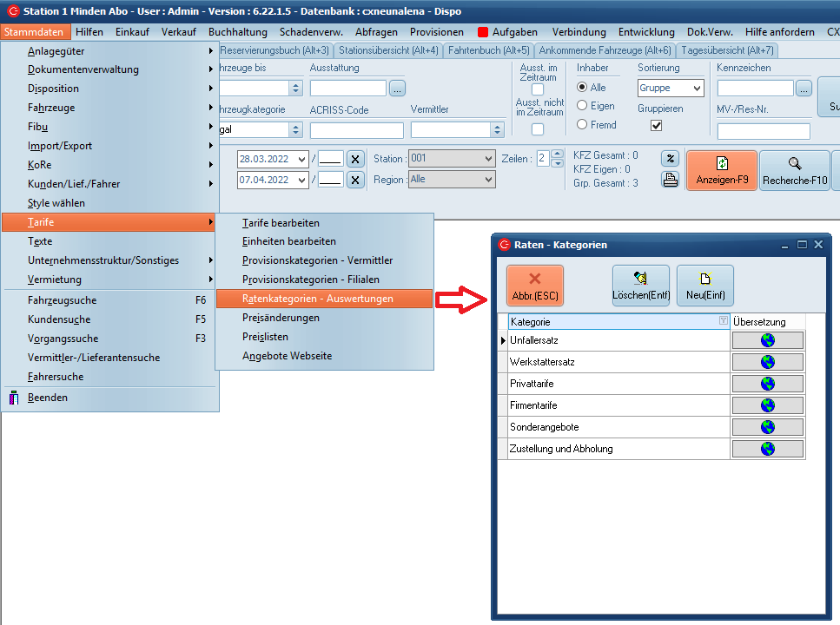840x625 pixels.
Task: Click the Anzeigen-F9 refresh button
Action: pyautogui.click(x=721, y=171)
